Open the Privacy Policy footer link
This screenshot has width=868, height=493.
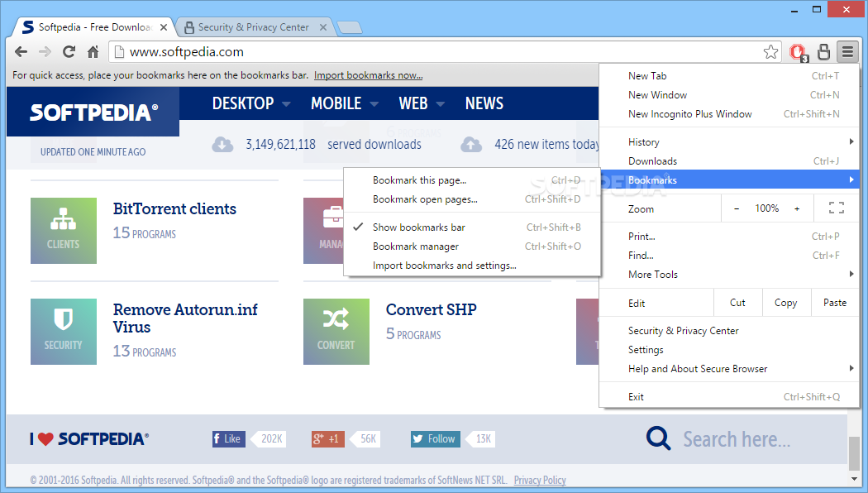point(540,481)
